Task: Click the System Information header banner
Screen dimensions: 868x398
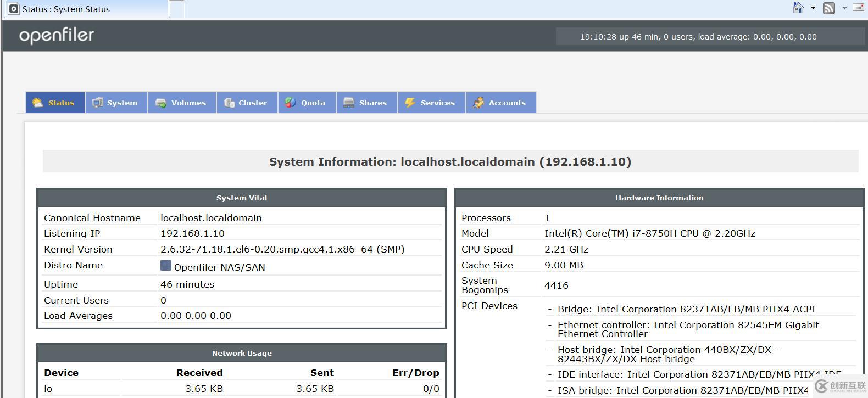Action: pos(450,162)
